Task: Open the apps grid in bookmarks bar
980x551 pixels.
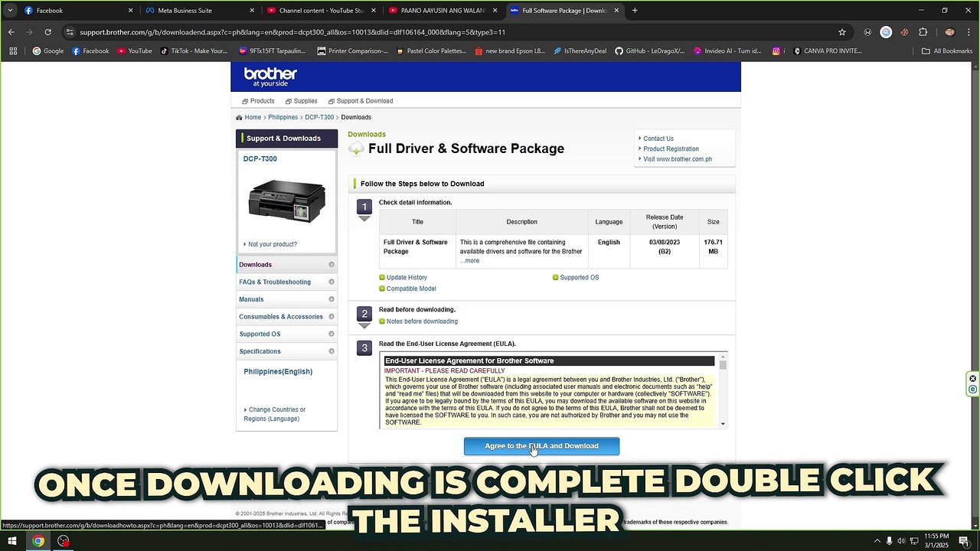Action: [x=13, y=51]
